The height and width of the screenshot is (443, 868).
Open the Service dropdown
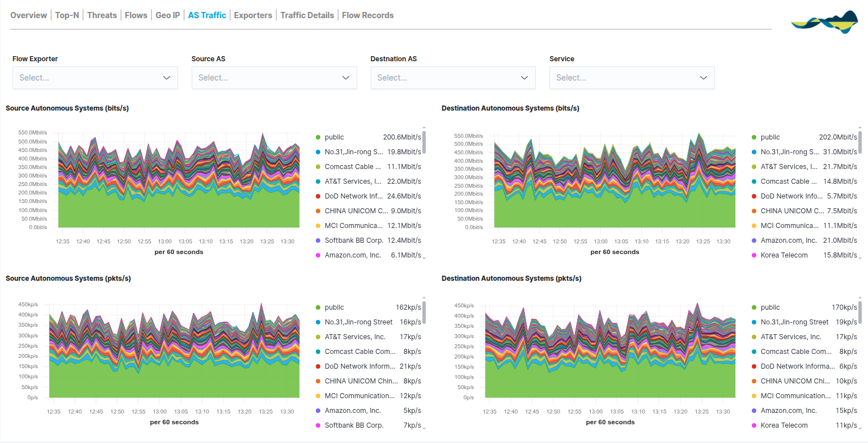(x=632, y=78)
